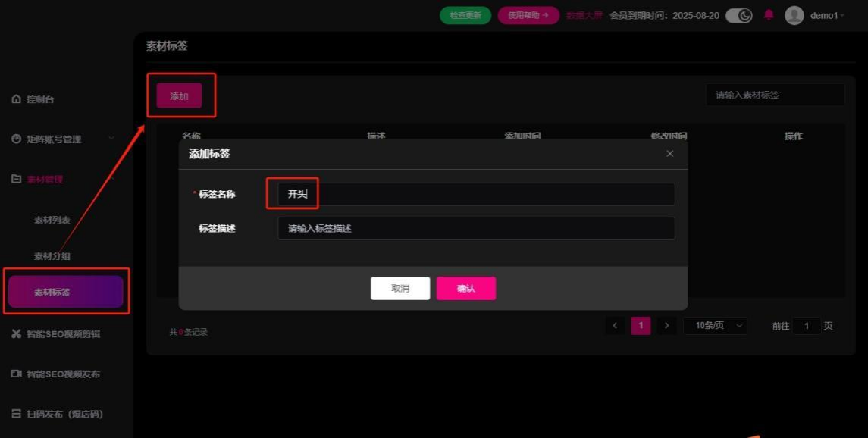The height and width of the screenshot is (438, 868).
Task: Toggle the dark mode switch
Action: click(738, 15)
